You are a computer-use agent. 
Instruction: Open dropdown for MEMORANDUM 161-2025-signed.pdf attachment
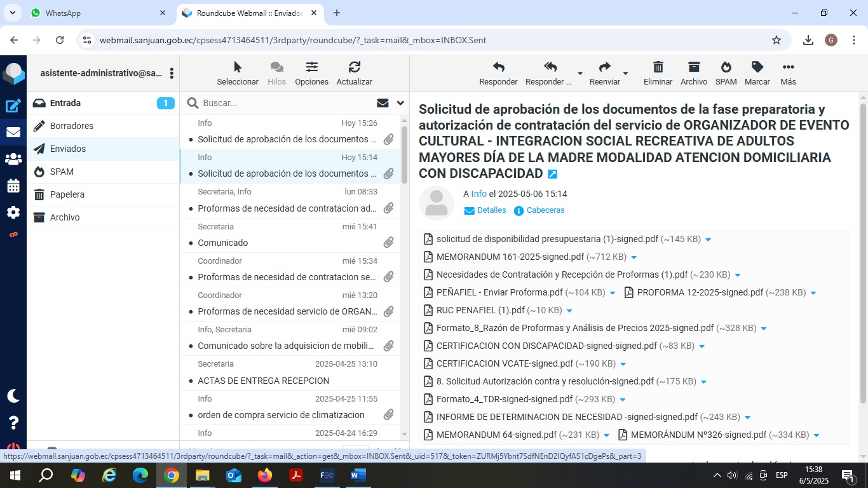(x=634, y=257)
